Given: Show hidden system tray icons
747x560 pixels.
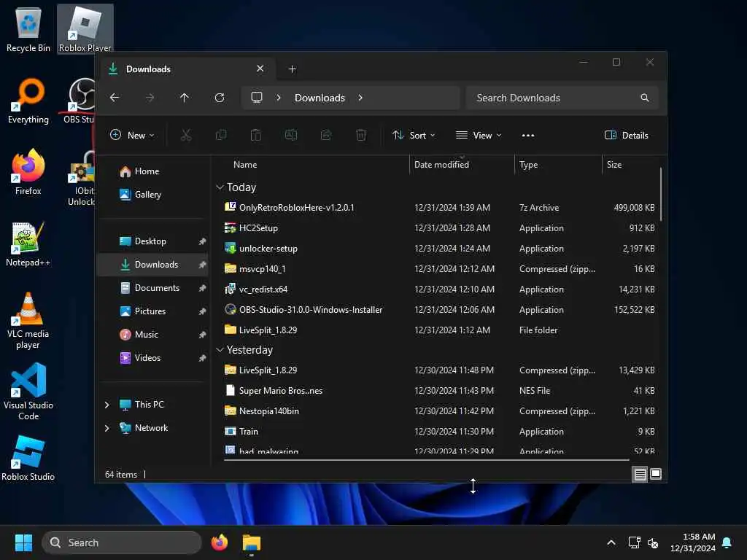Looking at the screenshot, I should [611, 542].
